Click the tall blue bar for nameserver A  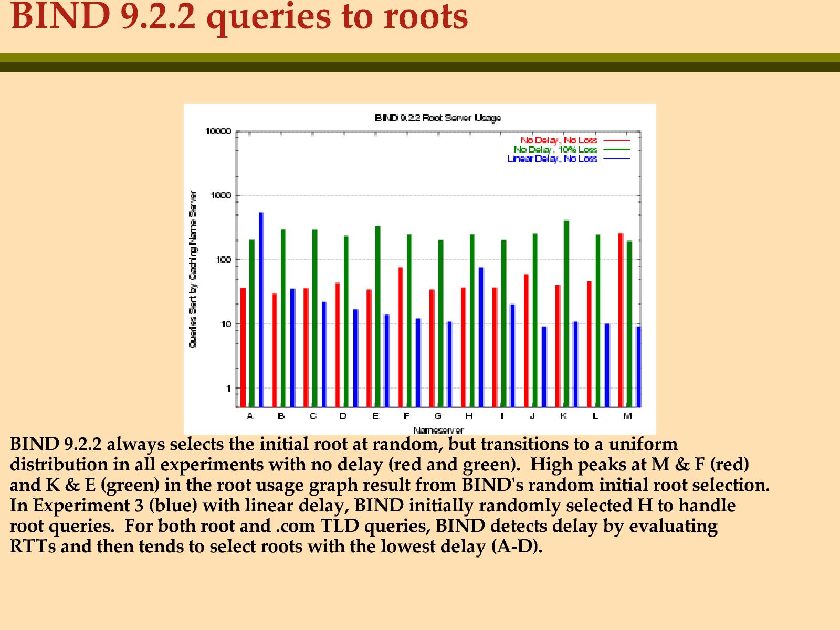click(261, 310)
